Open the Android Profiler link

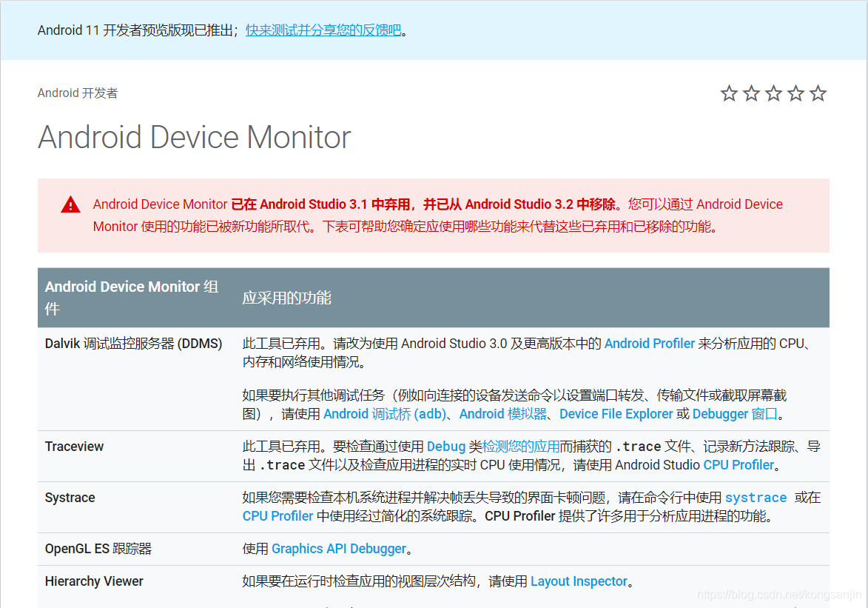click(650, 344)
